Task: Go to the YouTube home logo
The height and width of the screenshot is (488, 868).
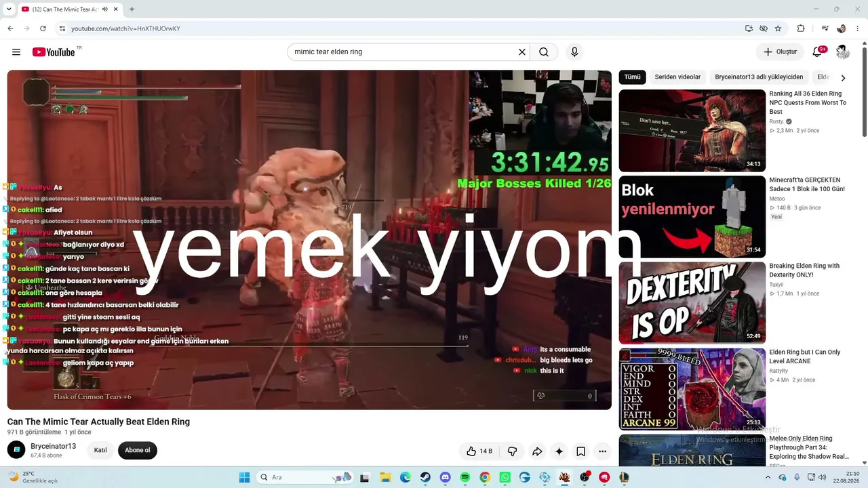Action: [54, 52]
